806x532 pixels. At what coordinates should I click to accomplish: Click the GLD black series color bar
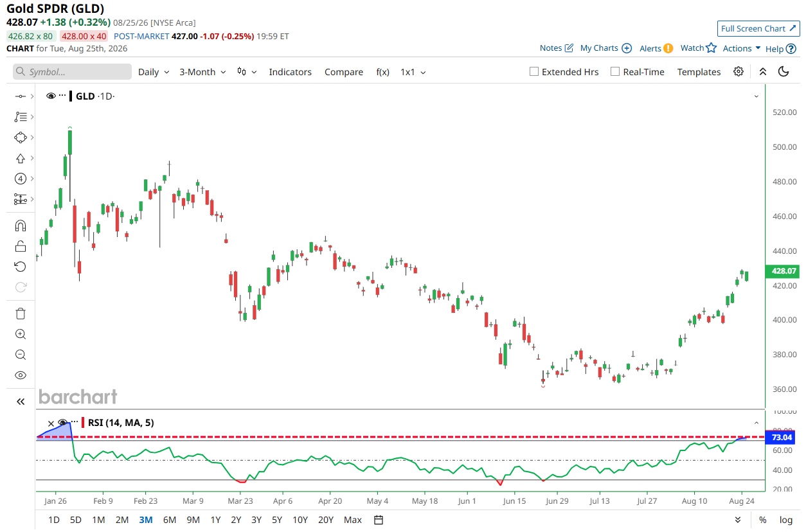pyautogui.click(x=71, y=96)
